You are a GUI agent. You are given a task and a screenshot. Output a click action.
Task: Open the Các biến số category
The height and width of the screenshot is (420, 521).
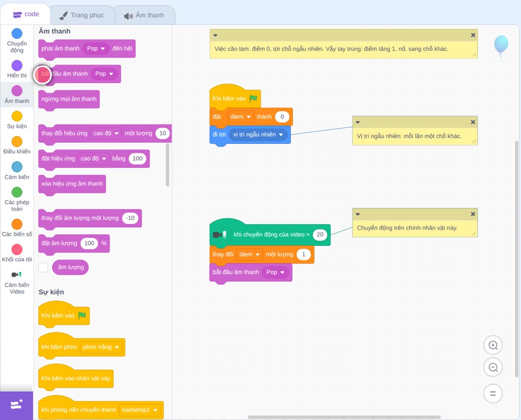17,228
